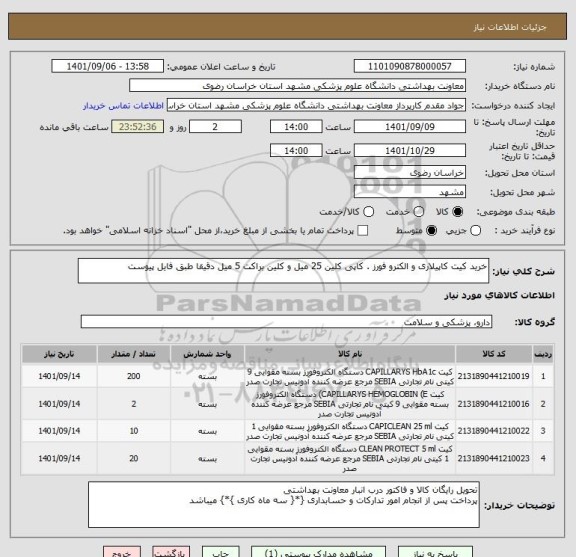Click the price validity hour 14:00 field

[x=296, y=151]
